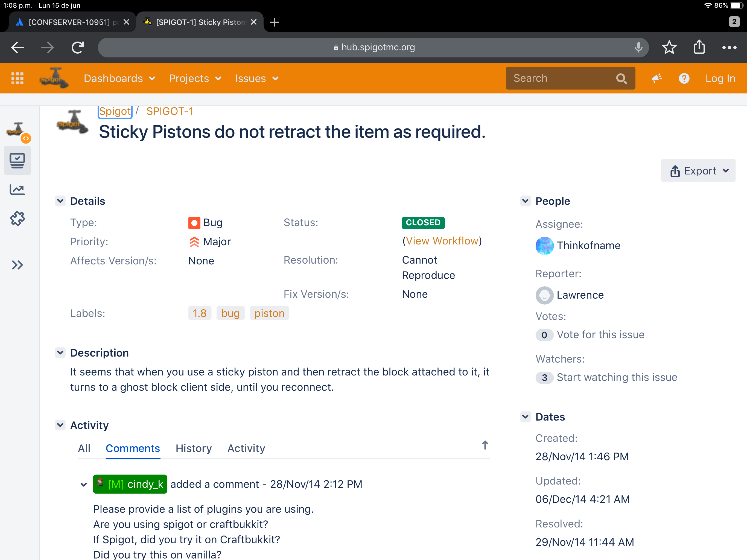Switch to the History tab

point(194,448)
